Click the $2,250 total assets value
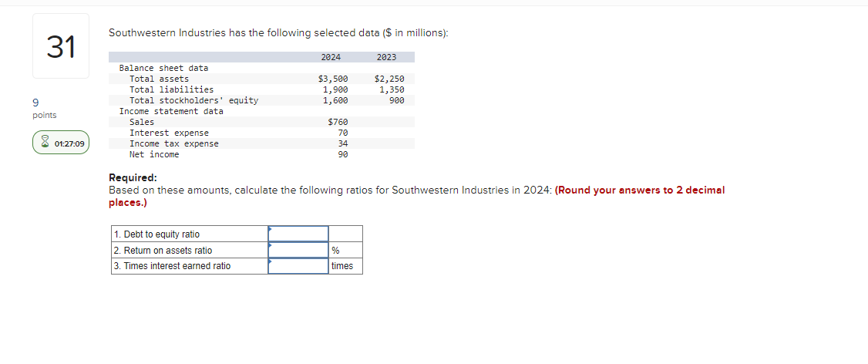This screenshot has width=868, height=364. [389, 79]
